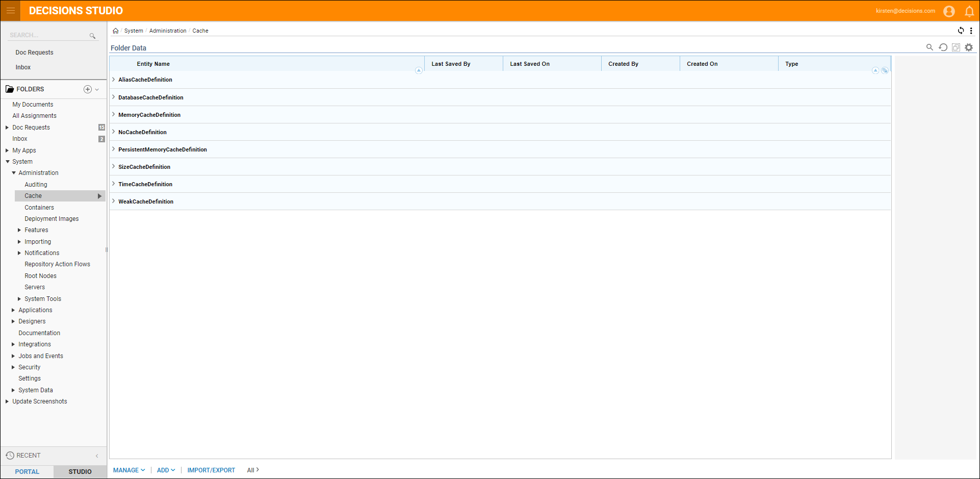Click IMPORT/EXPORT action
Viewport: 980px width, 479px height.
tap(211, 470)
